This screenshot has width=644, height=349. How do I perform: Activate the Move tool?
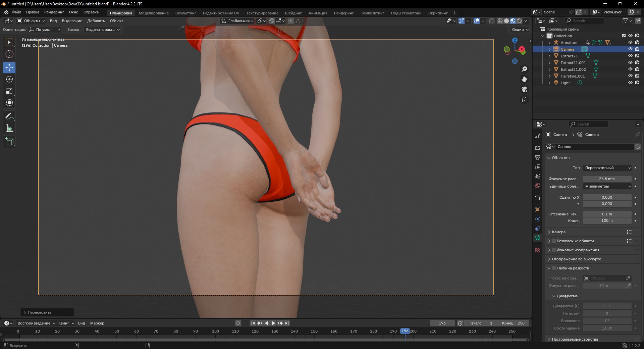pos(9,67)
